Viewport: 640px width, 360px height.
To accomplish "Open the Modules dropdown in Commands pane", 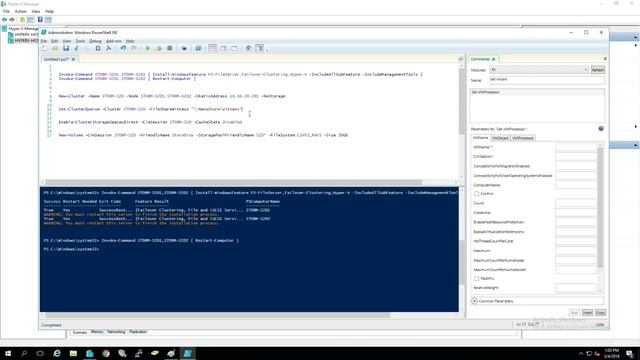I will [539, 70].
